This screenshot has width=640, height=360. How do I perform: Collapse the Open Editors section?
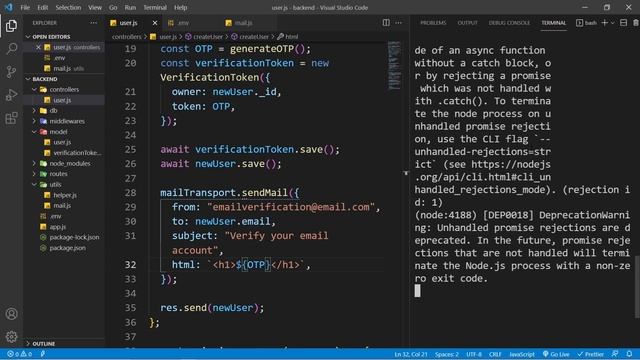[48, 37]
